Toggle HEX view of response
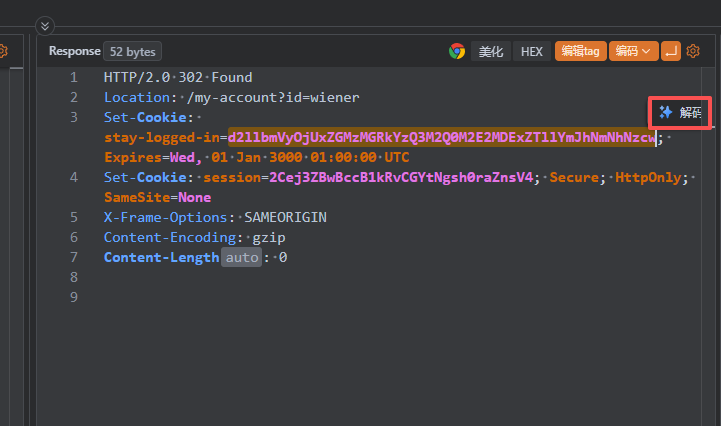 532,51
